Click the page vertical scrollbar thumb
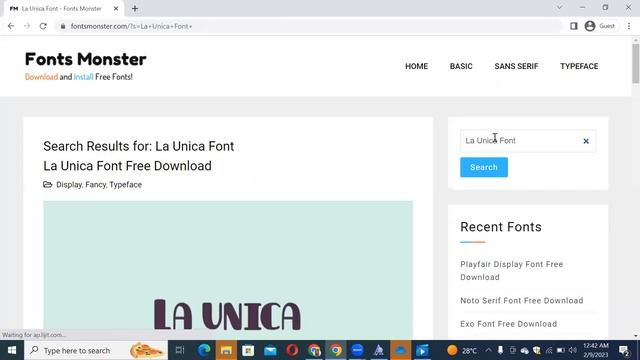The height and width of the screenshot is (360, 640). (636, 63)
